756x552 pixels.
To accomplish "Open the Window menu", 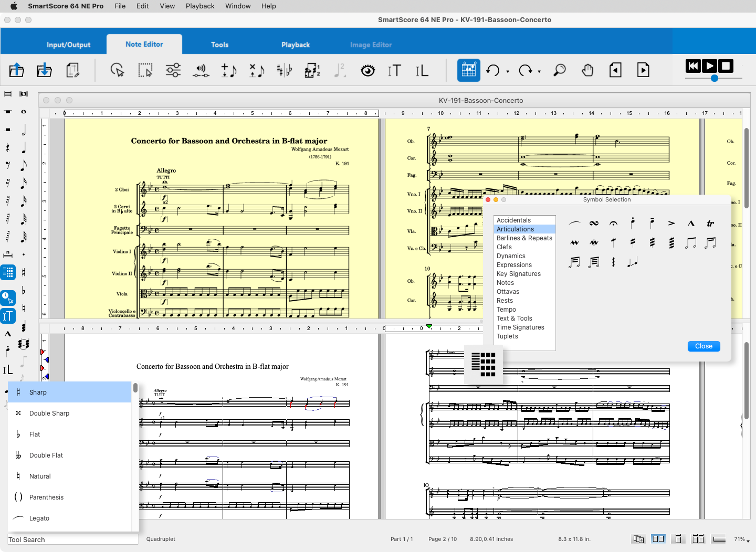I will coord(238,6).
